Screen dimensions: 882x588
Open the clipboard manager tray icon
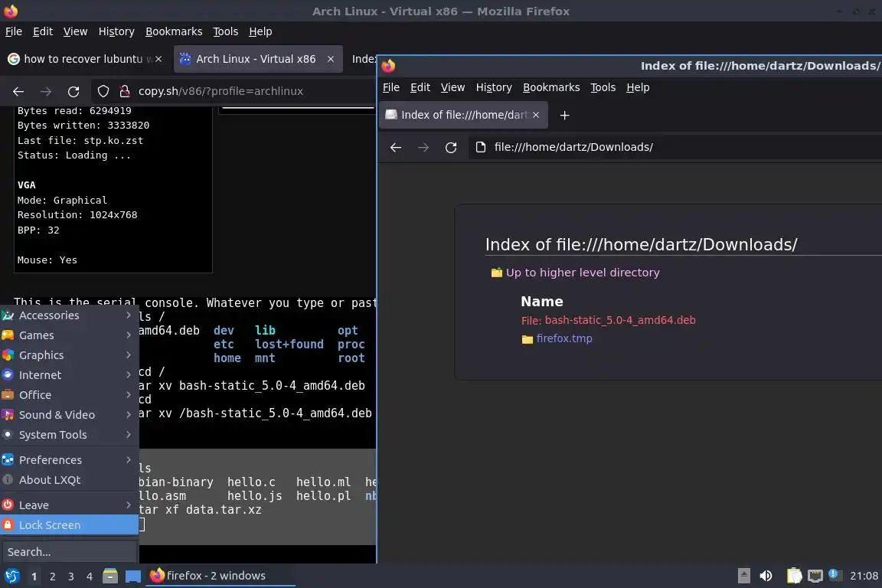pos(794,576)
